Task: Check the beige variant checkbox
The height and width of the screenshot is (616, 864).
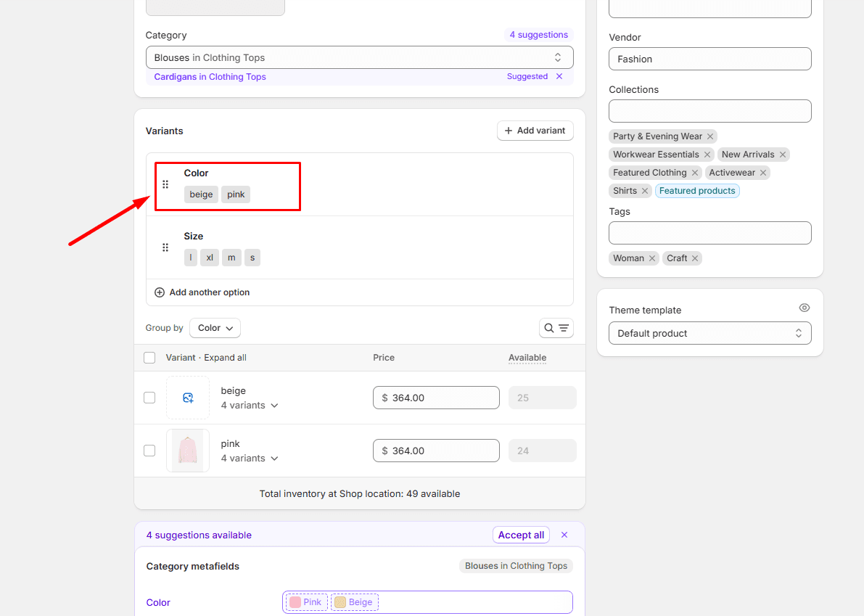Action: point(149,398)
